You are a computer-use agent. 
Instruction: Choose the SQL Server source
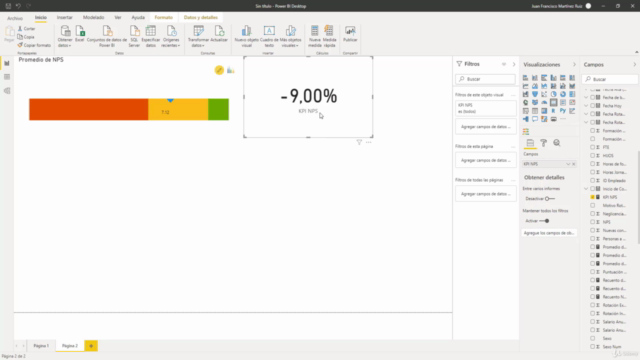click(x=134, y=36)
